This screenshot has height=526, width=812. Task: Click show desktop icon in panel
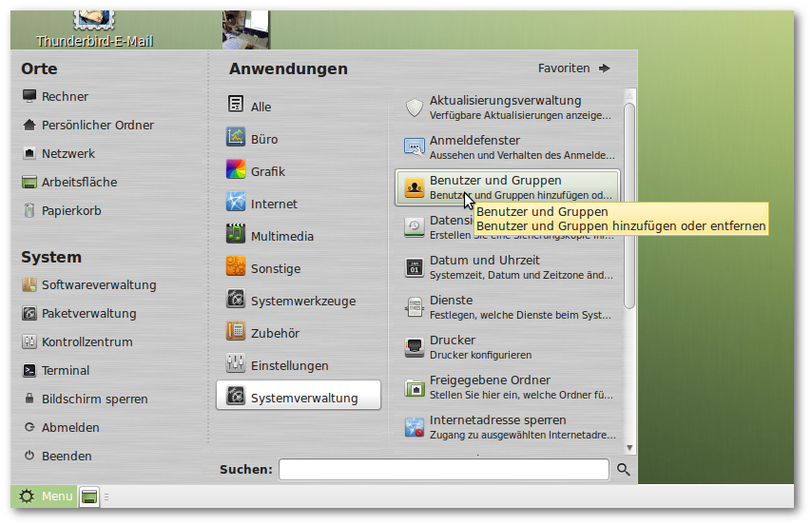tap(89, 497)
